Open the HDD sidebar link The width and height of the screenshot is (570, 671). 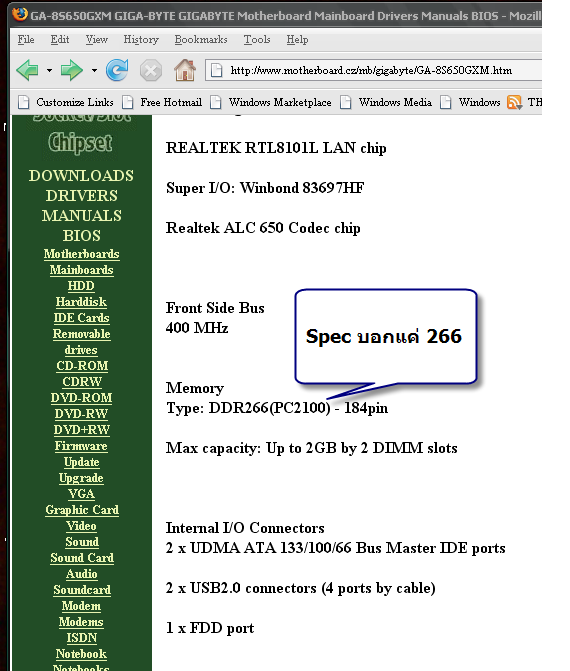tap(81, 286)
